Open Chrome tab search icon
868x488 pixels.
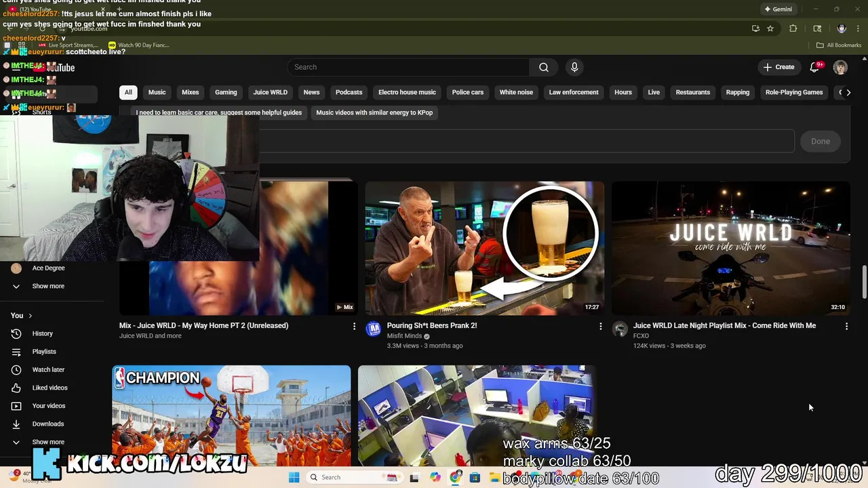(x=817, y=28)
